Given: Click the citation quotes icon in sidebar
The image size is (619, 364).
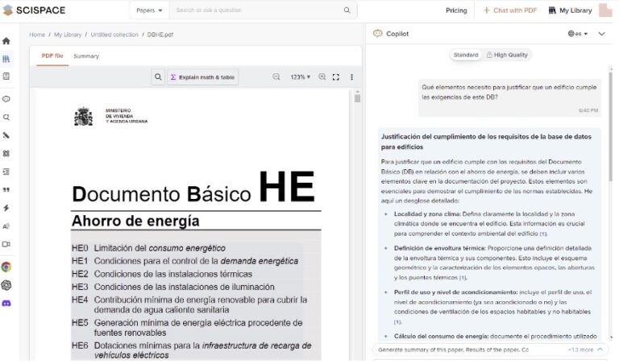Looking at the screenshot, I should tap(6, 190).
